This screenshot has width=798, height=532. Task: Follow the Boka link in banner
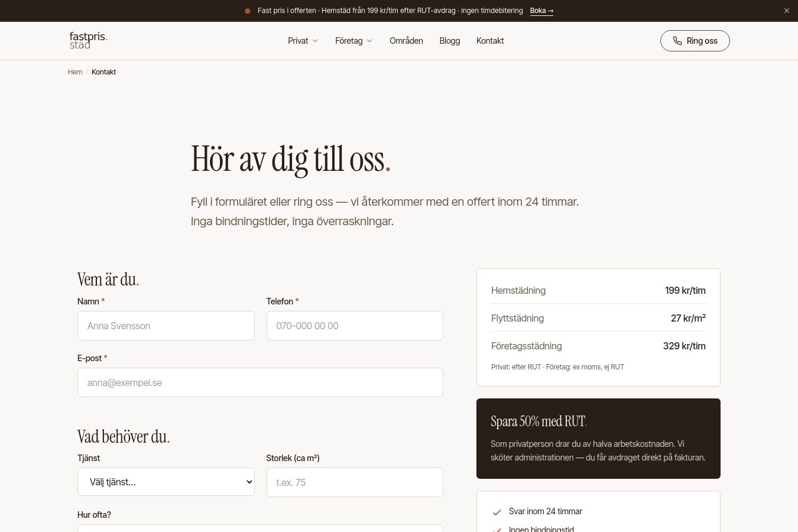tap(541, 11)
